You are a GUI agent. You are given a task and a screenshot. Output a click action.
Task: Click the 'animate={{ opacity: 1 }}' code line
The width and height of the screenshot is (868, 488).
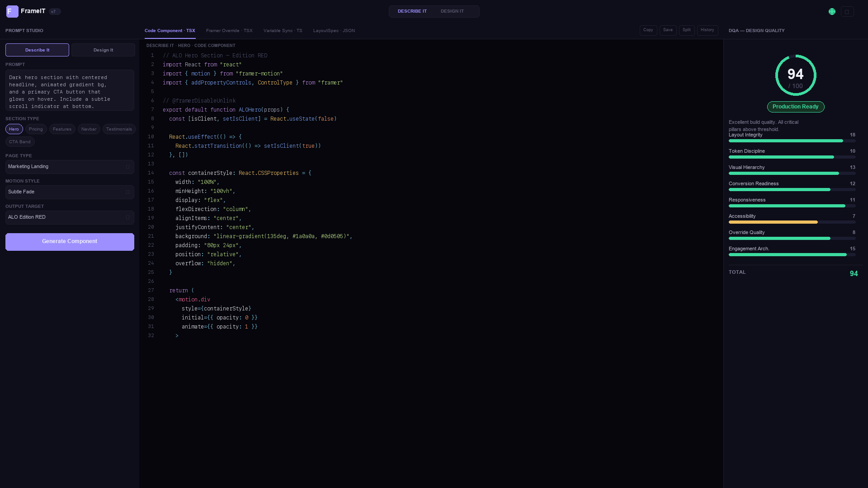click(x=220, y=327)
